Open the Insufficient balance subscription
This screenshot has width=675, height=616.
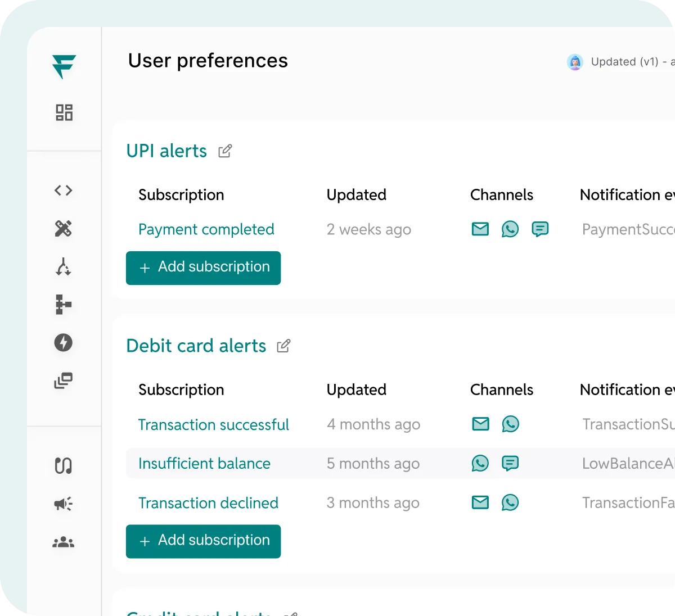tap(204, 464)
